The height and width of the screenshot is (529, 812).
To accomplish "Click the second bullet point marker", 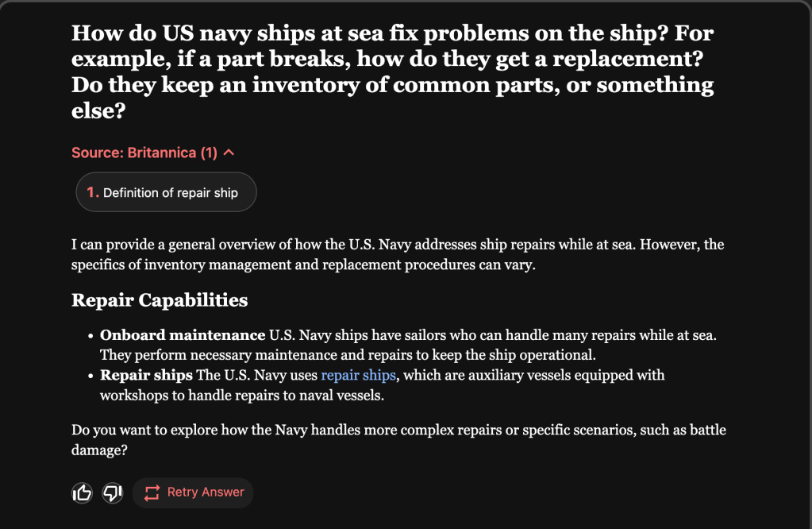I will coord(91,376).
